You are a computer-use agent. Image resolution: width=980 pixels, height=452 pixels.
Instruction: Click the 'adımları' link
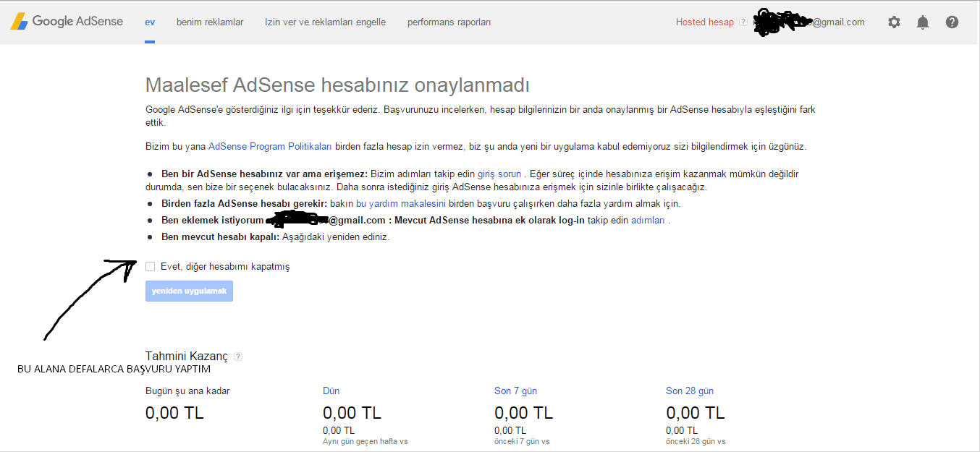tap(648, 221)
